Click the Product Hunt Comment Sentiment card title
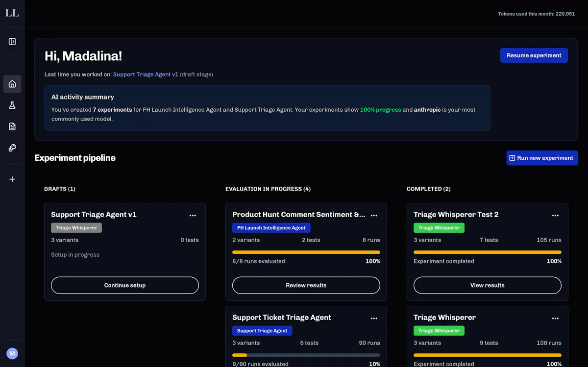Image resolution: width=588 pixels, height=367 pixels. 299,215
